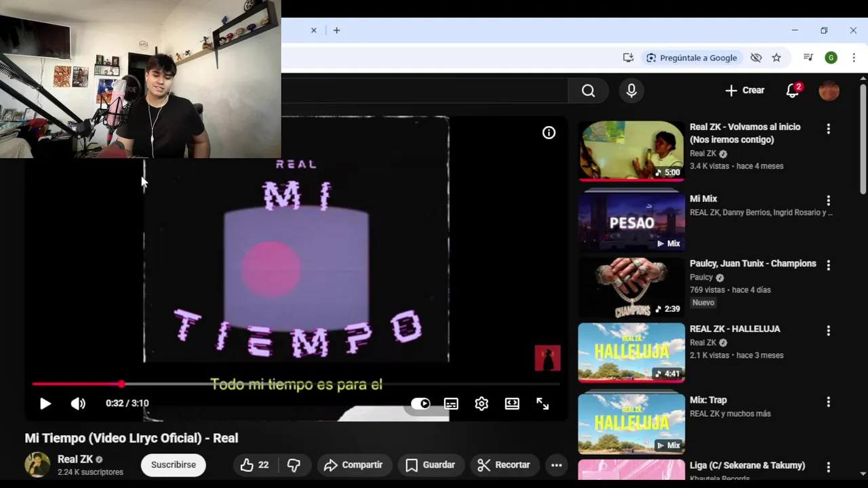The image size is (868, 488).
Task: Click Pregúntale a Google chip
Action: coord(692,58)
